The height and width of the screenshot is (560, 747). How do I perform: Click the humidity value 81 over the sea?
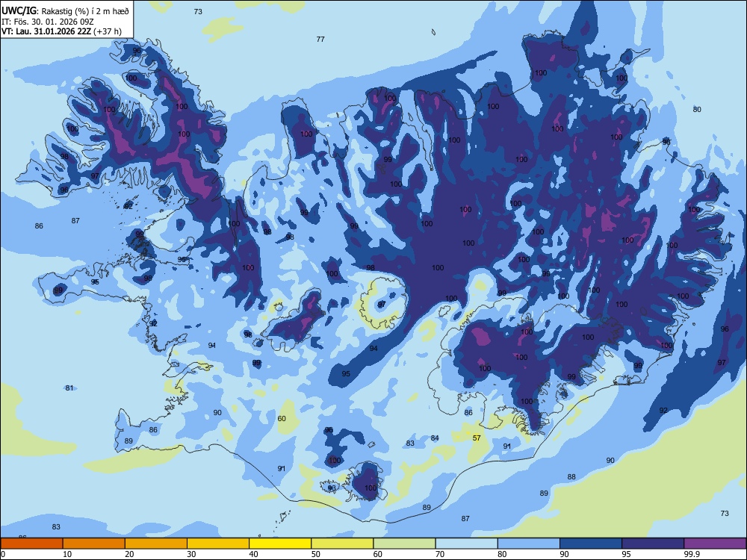[x=69, y=388]
